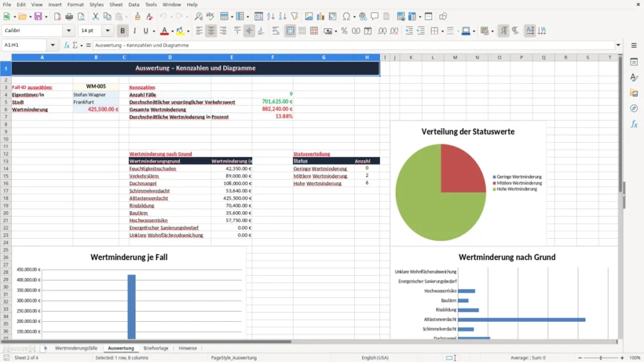Add a decimal place
644x362 pixels.
point(382,31)
